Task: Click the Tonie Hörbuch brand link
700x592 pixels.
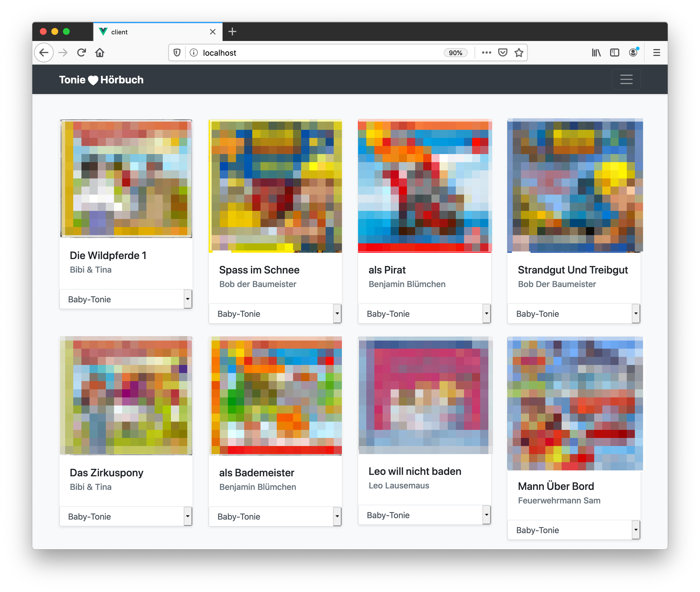Action: point(101,80)
